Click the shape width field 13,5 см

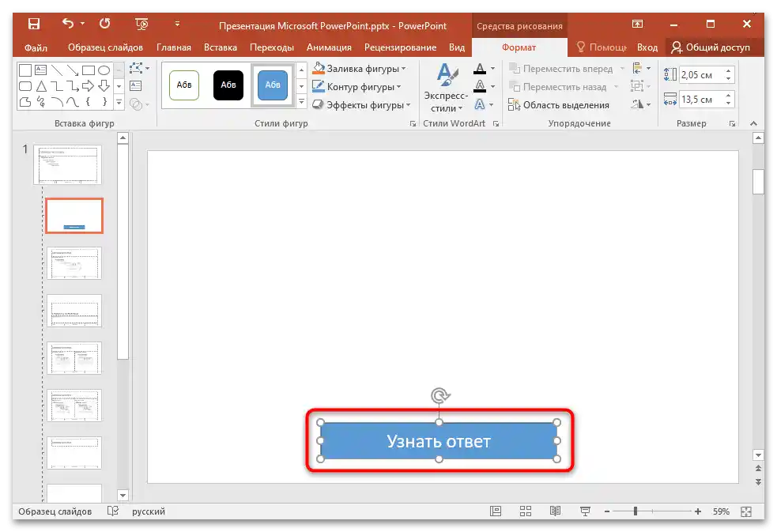tap(701, 100)
